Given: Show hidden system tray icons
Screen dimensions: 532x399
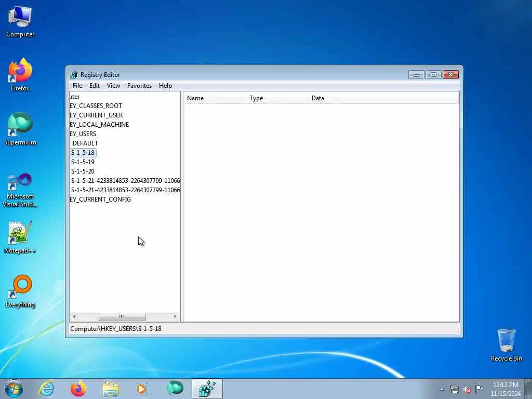Looking at the screenshot, I should [x=442, y=389].
